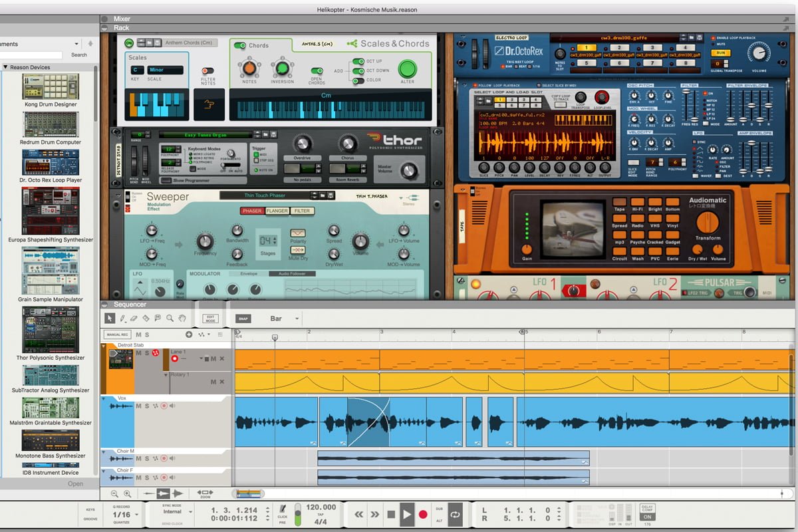Click the Vox track waveform icon

click(120, 406)
